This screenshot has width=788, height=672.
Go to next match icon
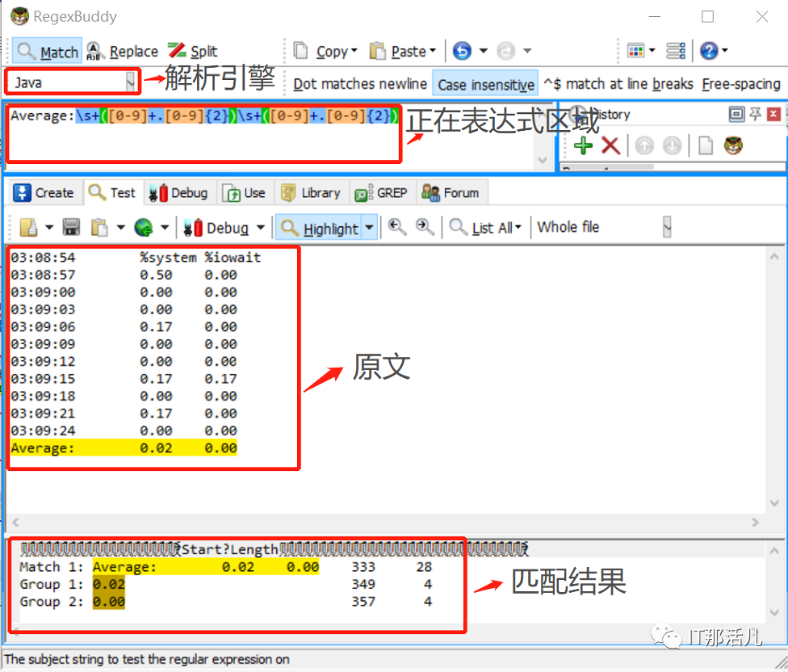[425, 227]
